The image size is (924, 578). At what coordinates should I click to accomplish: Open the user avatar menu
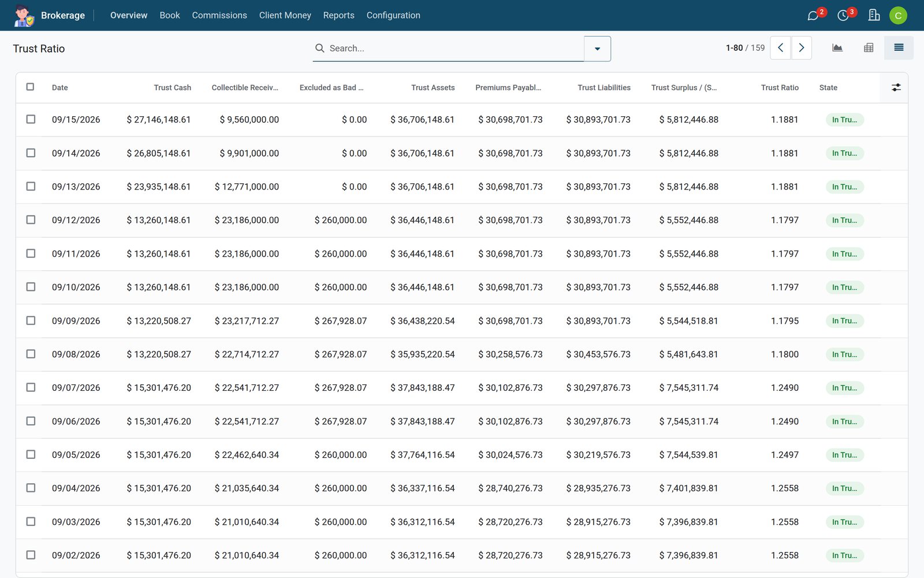(898, 16)
